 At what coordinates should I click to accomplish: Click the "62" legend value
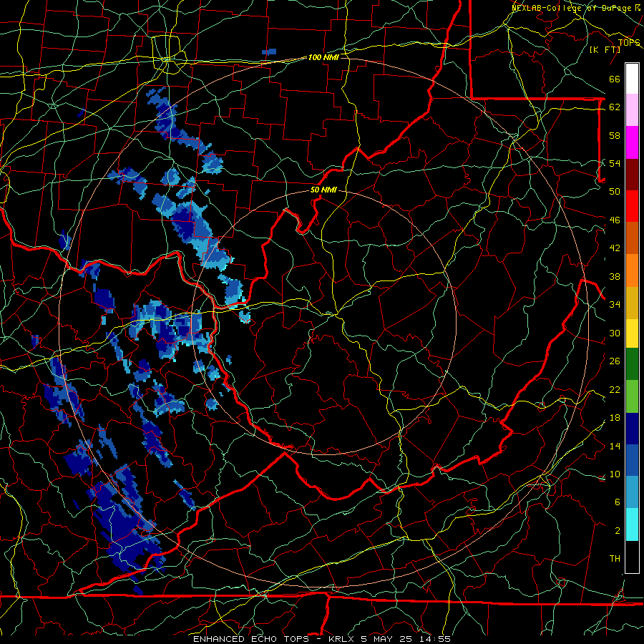[x=615, y=107]
